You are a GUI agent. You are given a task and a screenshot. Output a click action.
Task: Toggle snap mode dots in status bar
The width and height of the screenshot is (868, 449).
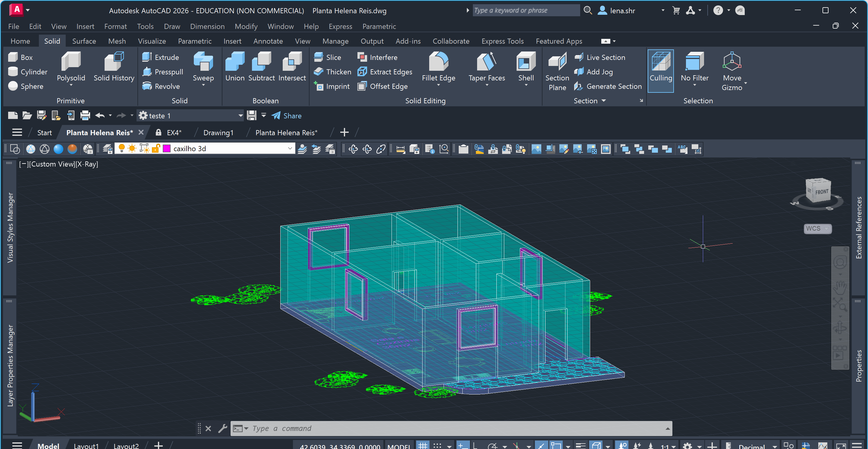[437, 445]
